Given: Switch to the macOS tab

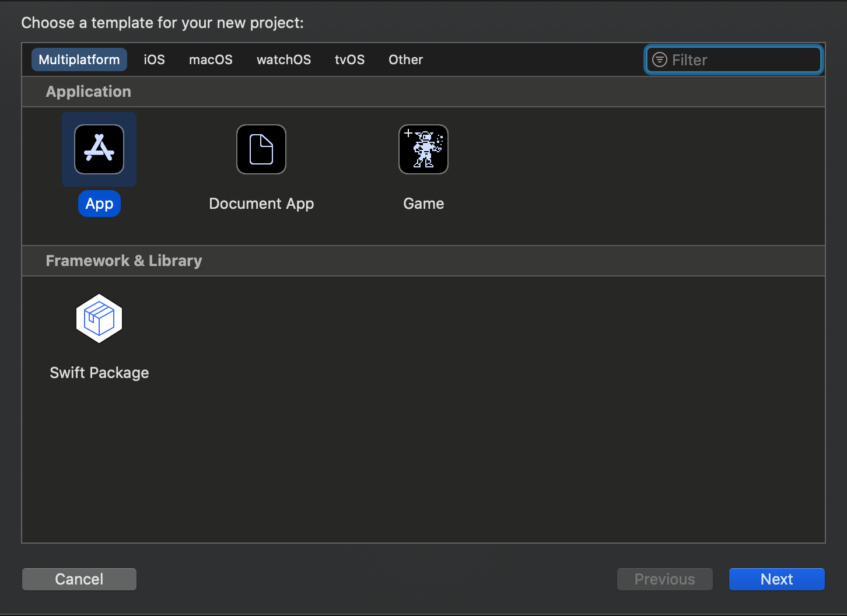Looking at the screenshot, I should (x=211, y=60).
